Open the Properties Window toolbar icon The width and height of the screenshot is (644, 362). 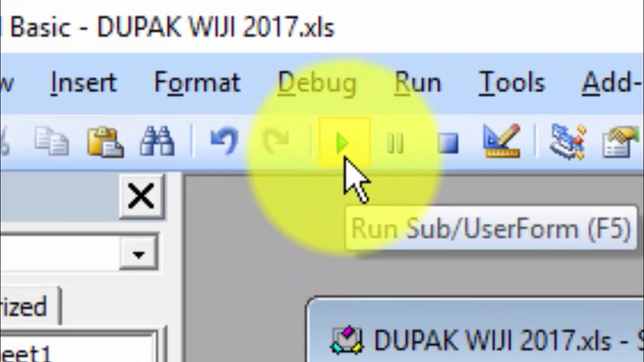click(621, 142)
